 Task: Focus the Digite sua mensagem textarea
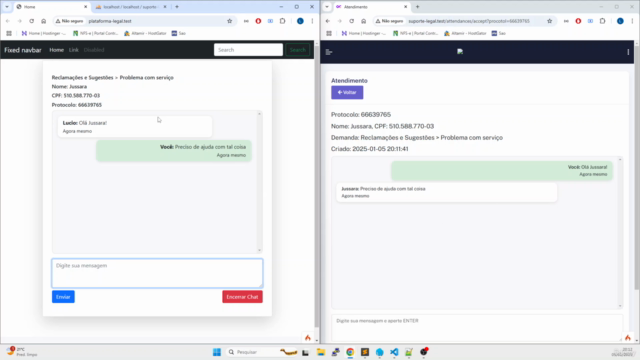point(157,273)
